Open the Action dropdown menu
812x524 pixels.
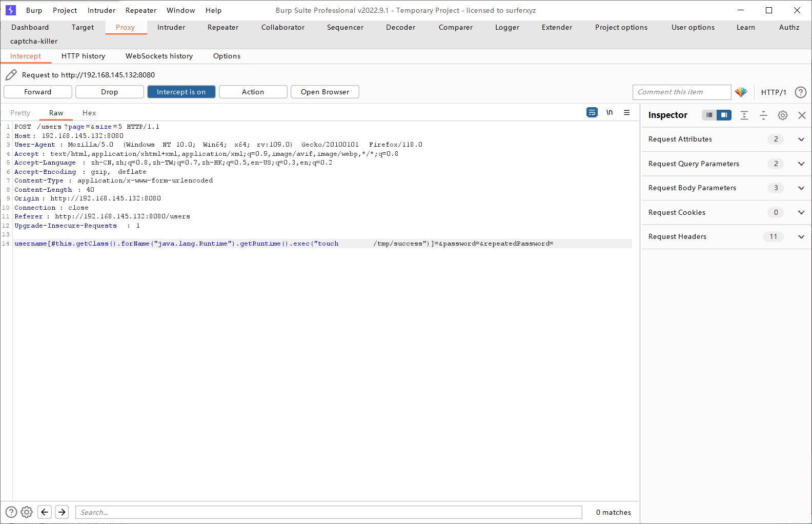(253, 92)
